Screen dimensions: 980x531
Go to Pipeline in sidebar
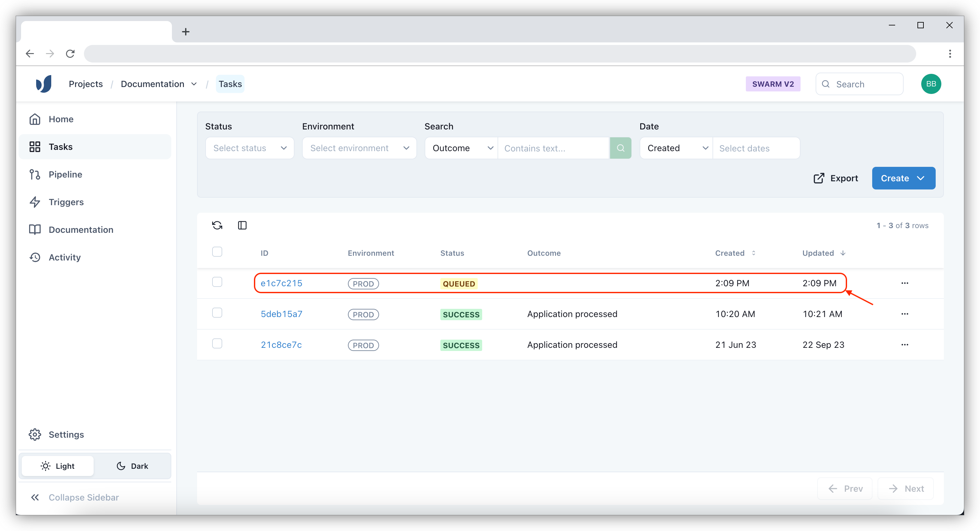[65, 174]
